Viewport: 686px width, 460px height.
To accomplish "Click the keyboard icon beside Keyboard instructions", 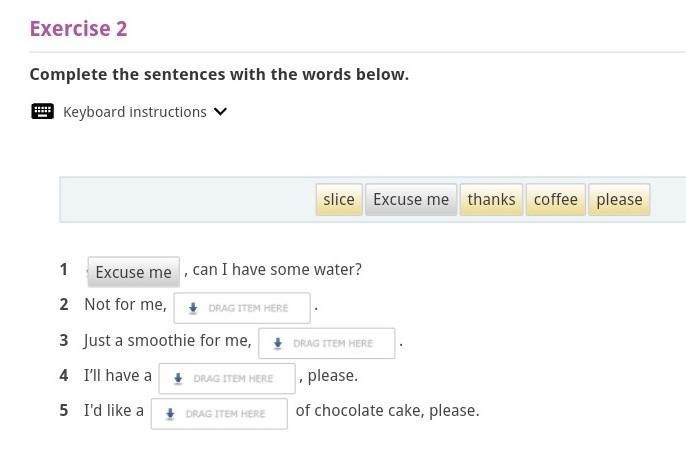I will pyautogui.click(x=42, y=111).
